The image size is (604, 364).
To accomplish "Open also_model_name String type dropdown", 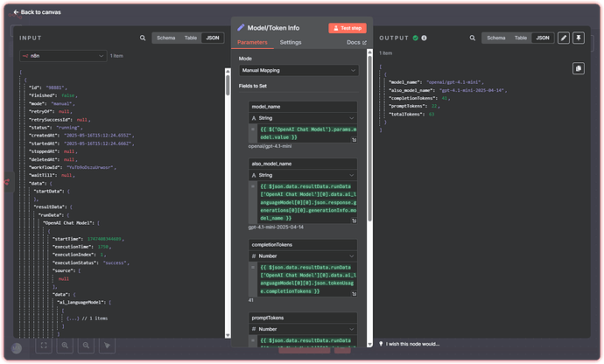I will (303, 175).
